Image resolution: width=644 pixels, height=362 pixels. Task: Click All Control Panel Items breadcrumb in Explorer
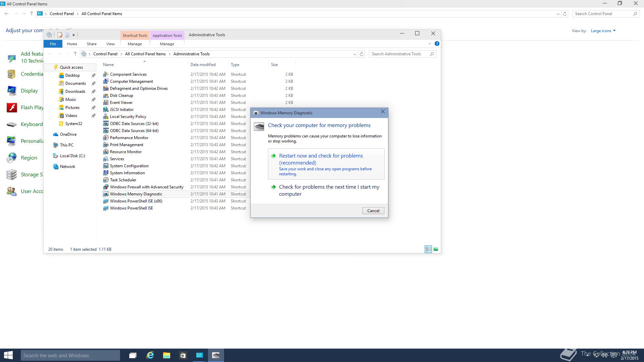click(x=145, y=54)
